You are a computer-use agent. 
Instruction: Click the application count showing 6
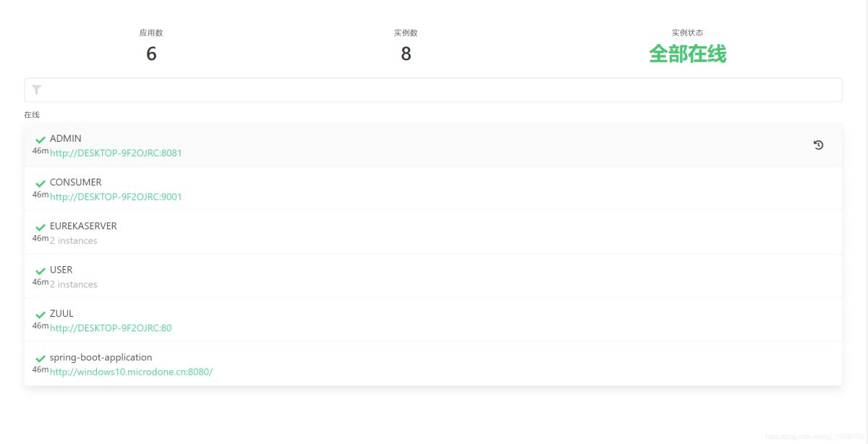point(152,53)
